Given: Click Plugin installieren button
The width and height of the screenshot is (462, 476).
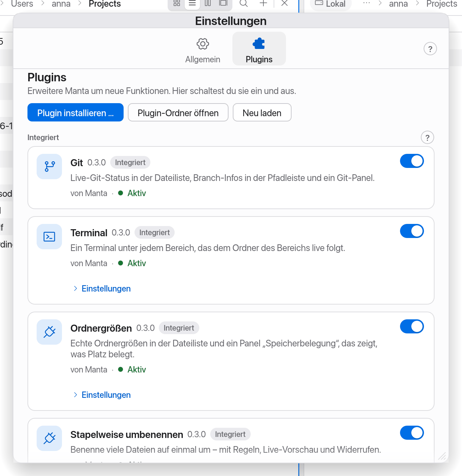Looking at the screenshot, I should click(x=75, y=112).
